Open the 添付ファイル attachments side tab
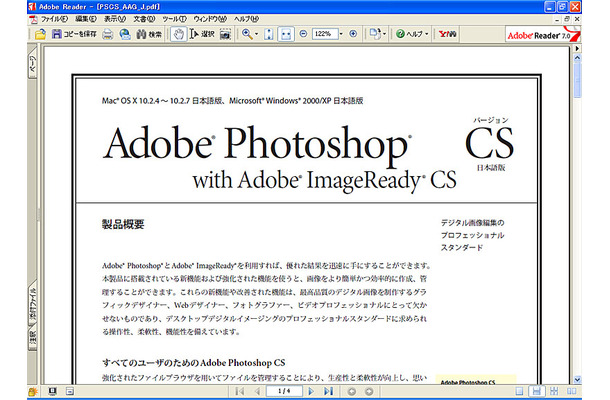 33,305
